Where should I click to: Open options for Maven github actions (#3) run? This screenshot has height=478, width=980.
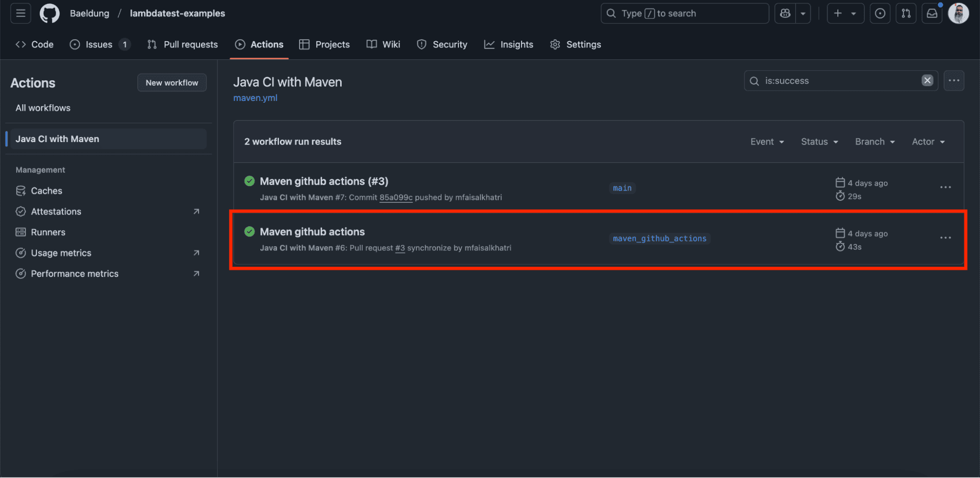[x=945, y=188]
